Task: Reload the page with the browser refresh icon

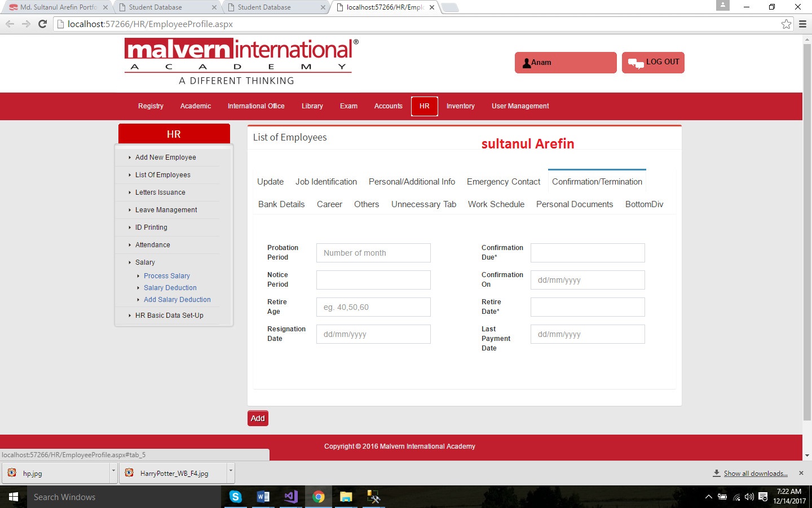Action: (42, 24)
